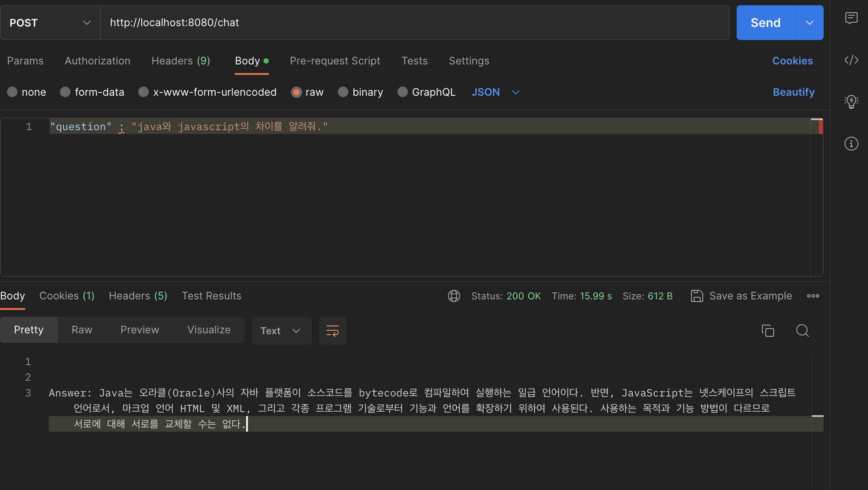Toggle the word wrap response icon
Screen dimensions: 868x490
(x=332, y=331)
